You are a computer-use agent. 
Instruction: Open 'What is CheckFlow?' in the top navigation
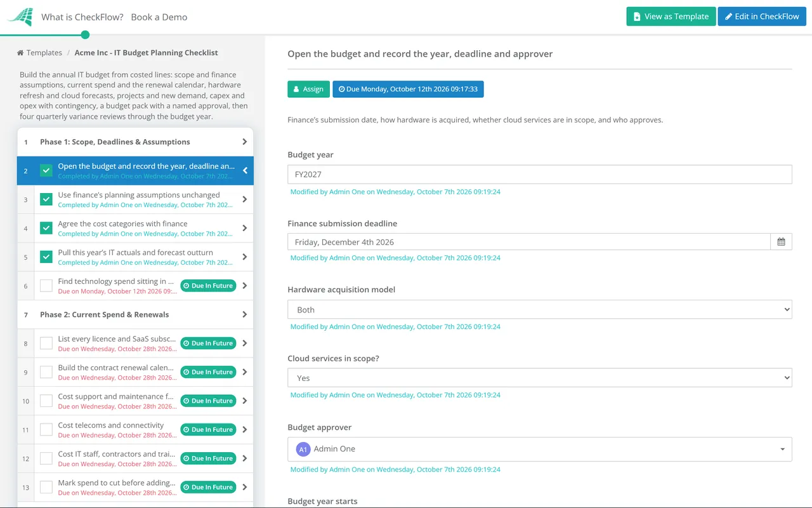(x=82, y=17)
